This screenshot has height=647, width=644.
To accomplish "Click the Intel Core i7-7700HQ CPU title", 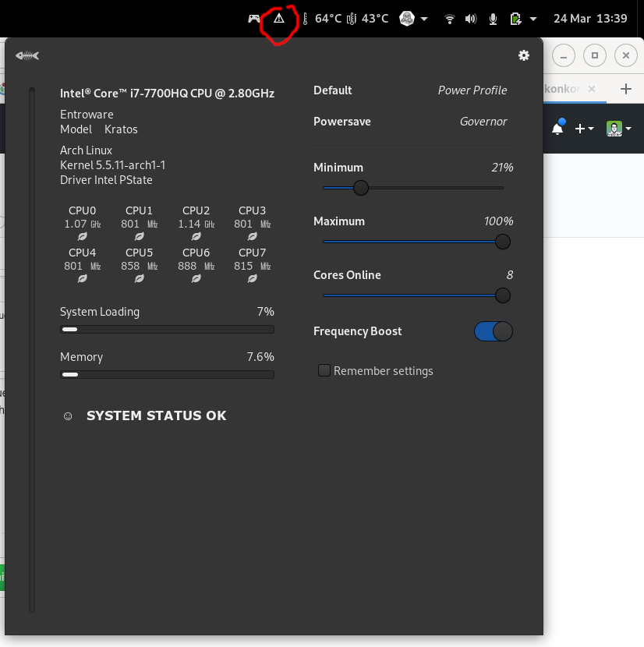I will (x=167, y=94).
